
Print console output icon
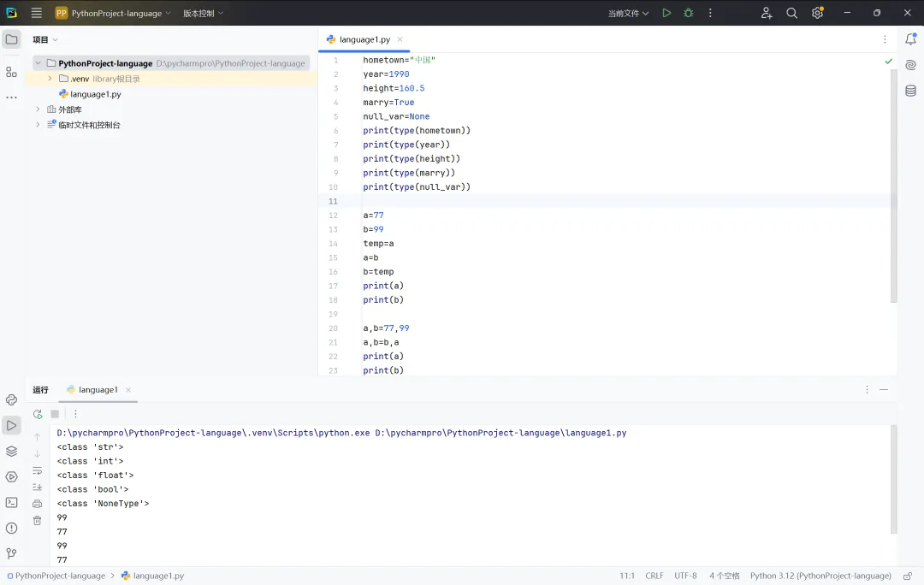(37, 504)
